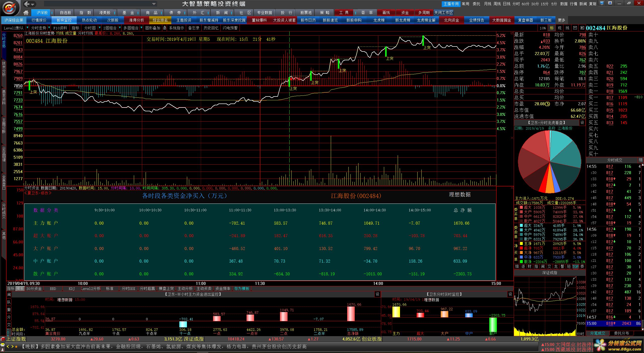Expand the 多图组合 dropdown arrow

point(142,28)
